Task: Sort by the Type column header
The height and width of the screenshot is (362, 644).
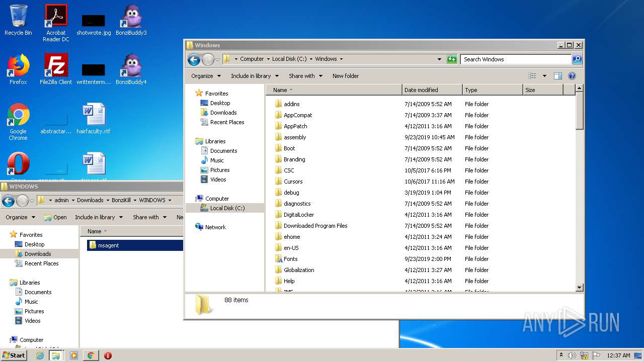Action: click(x=493, y=90)
